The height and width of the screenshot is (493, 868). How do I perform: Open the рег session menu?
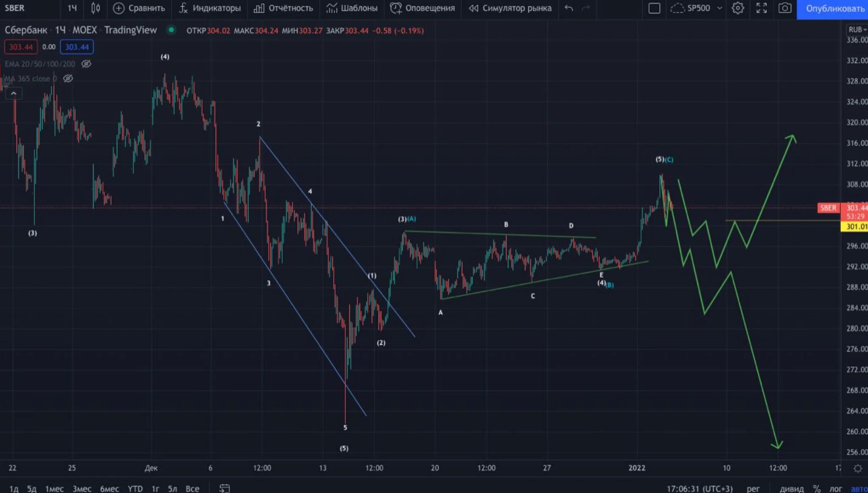click(x=753, y=488)
